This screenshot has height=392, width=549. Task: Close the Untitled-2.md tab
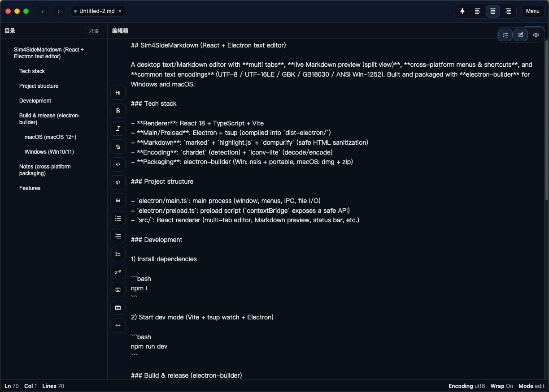click(120, 11)
